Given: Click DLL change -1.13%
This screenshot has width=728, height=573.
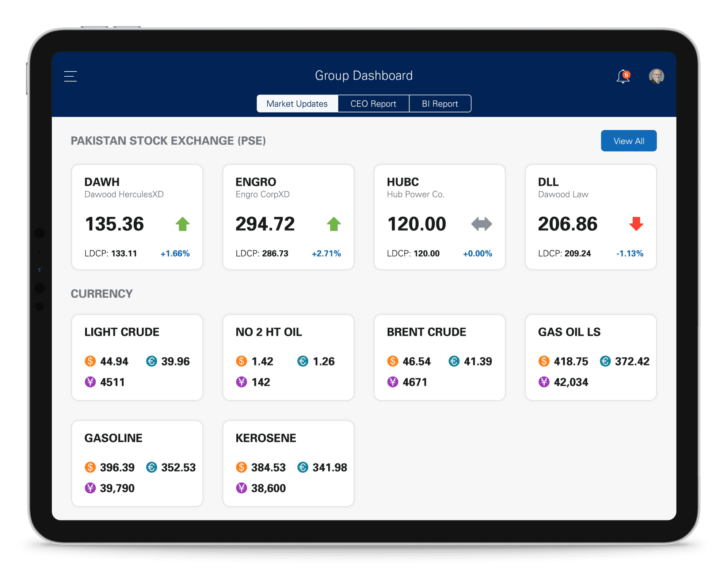Looking at the screenshot, I should (x=630, y=253).
